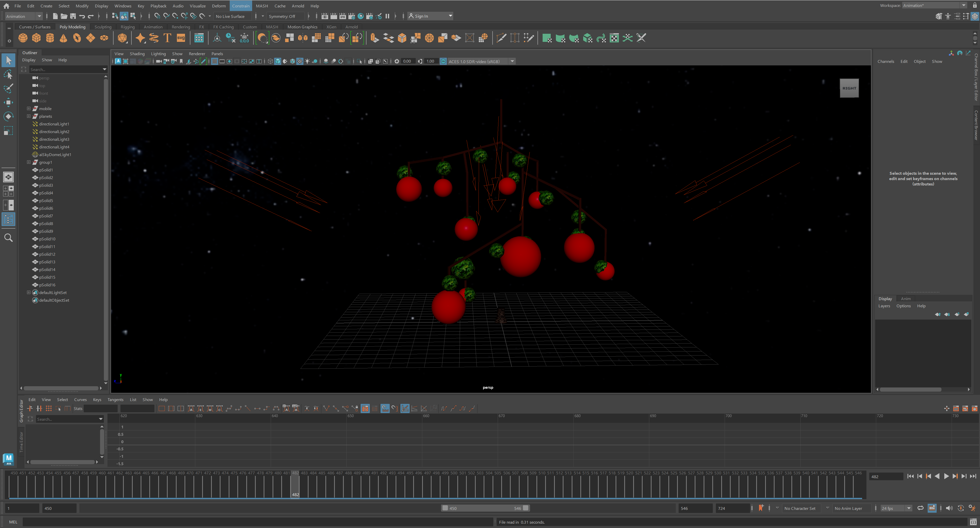The height and width of the screenshot is (528, 980).
Task: Click go to start of playback range
Action: [x=910, y=476]
